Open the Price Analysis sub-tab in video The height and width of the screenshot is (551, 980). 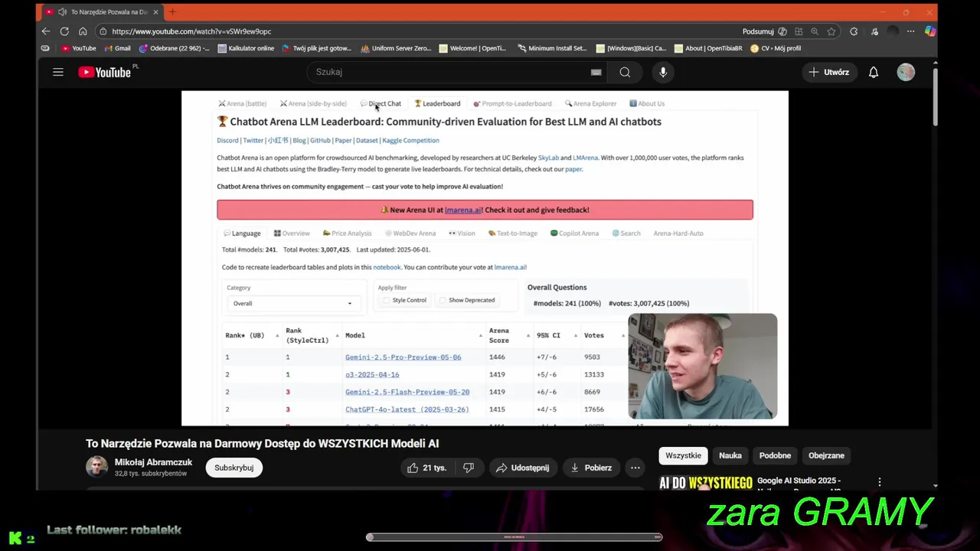pos(347,233)
